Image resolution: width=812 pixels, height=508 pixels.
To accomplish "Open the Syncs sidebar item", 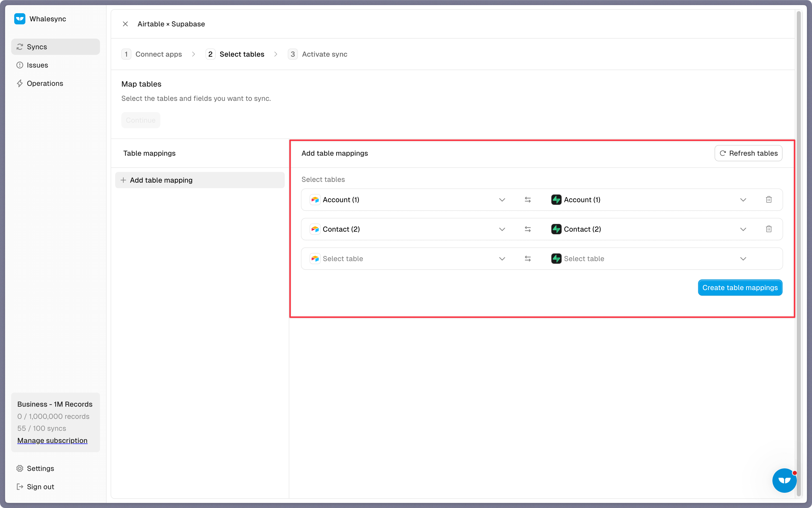I will [55, 47].
